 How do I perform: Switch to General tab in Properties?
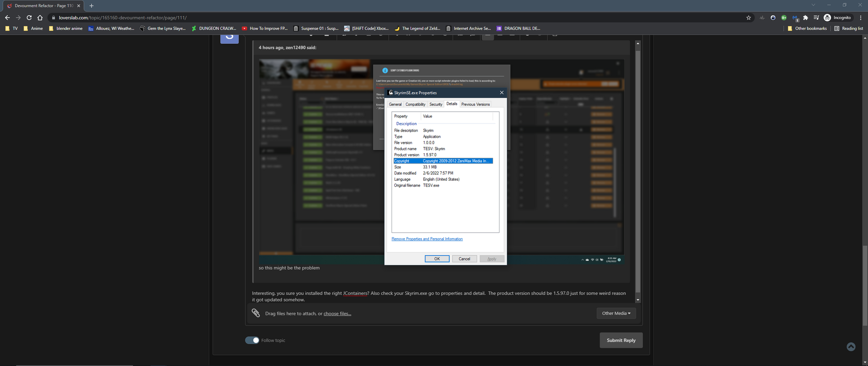pyautogui.click(x=395, y=104)
